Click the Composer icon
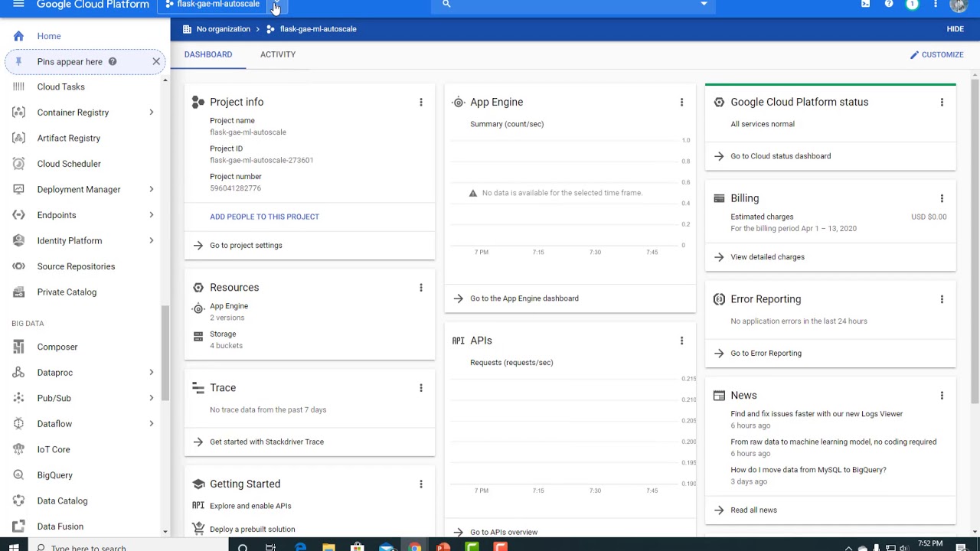The height and width of the screenshot is (551, 980). coord(18,347)
